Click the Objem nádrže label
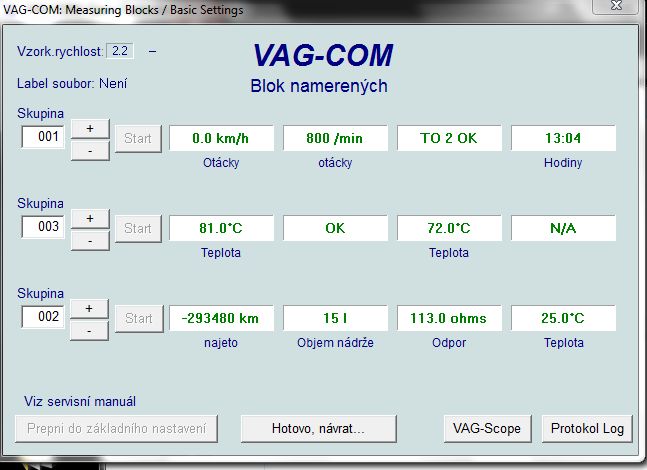This screenshot has width=647, height=470. click(335, 343)
